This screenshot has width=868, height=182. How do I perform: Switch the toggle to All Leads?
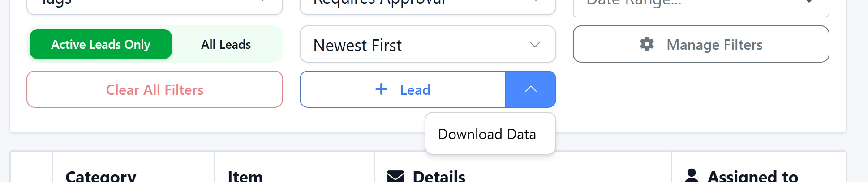point(226,44)
